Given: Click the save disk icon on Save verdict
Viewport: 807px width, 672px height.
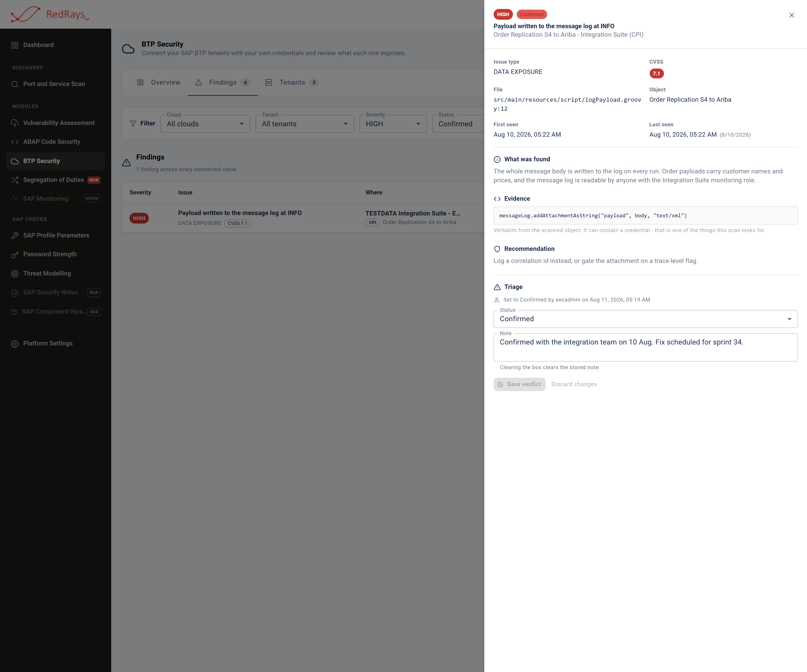Looking at the screenshot, I should [500, 384].
